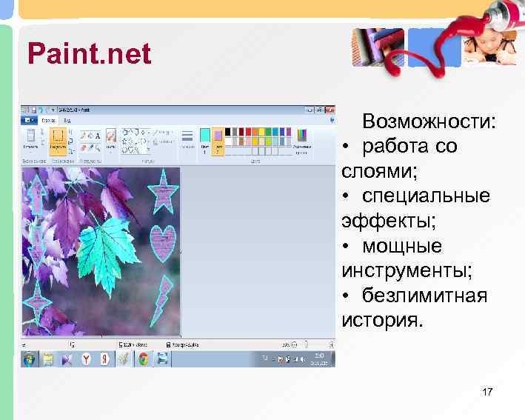Click the Edit colors (Изменение цветов) rainbow icon

301,136
